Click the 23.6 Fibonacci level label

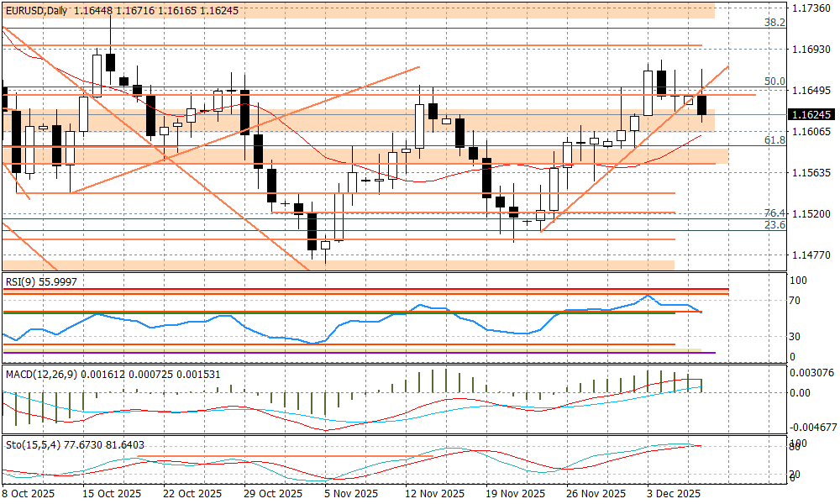774,225
